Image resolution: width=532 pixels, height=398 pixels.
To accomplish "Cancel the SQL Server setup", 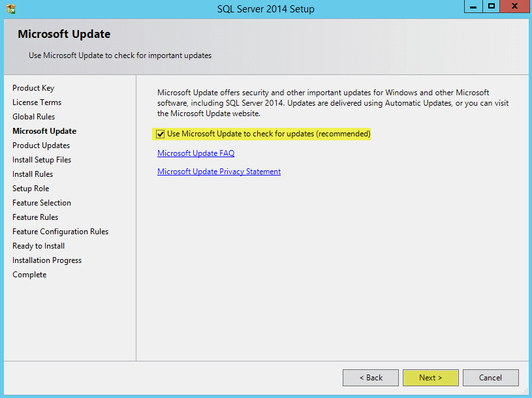I will click(491, 378).
